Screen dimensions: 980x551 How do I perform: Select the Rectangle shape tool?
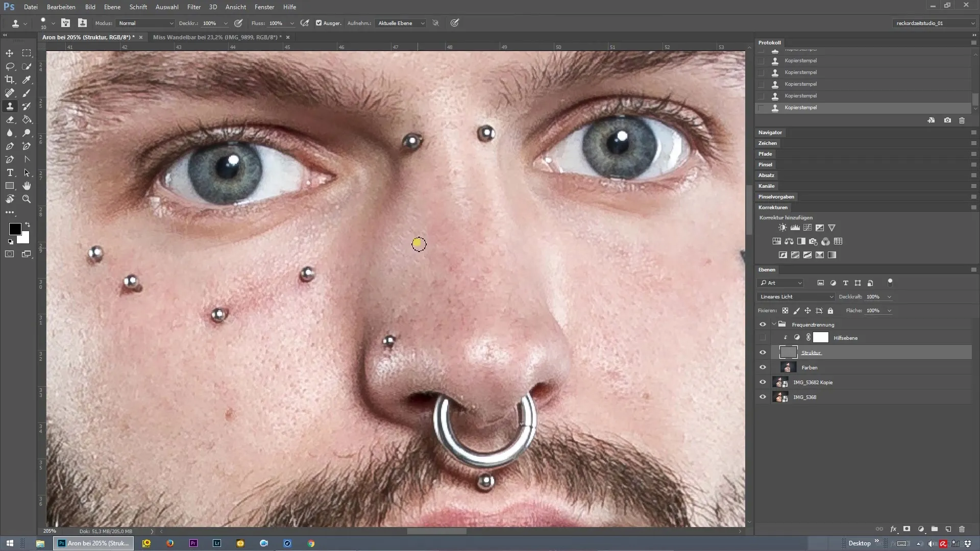pyautogui.click(x=10, y=186)
